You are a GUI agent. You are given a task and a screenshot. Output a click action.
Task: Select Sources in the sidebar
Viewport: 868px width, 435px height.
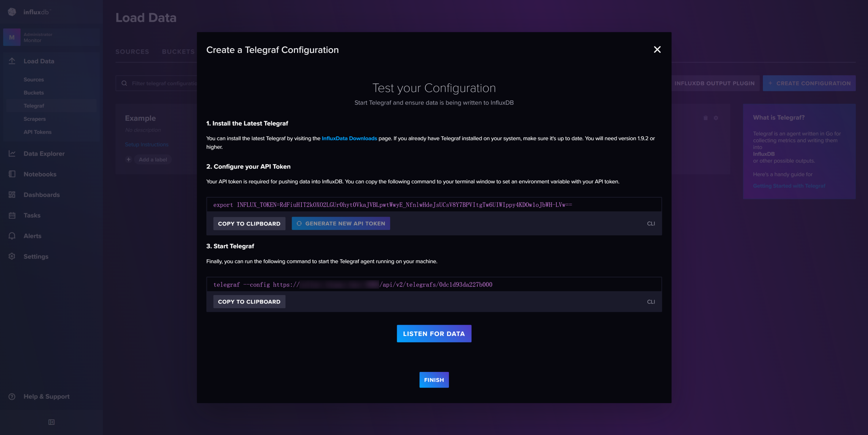[34, 79]
